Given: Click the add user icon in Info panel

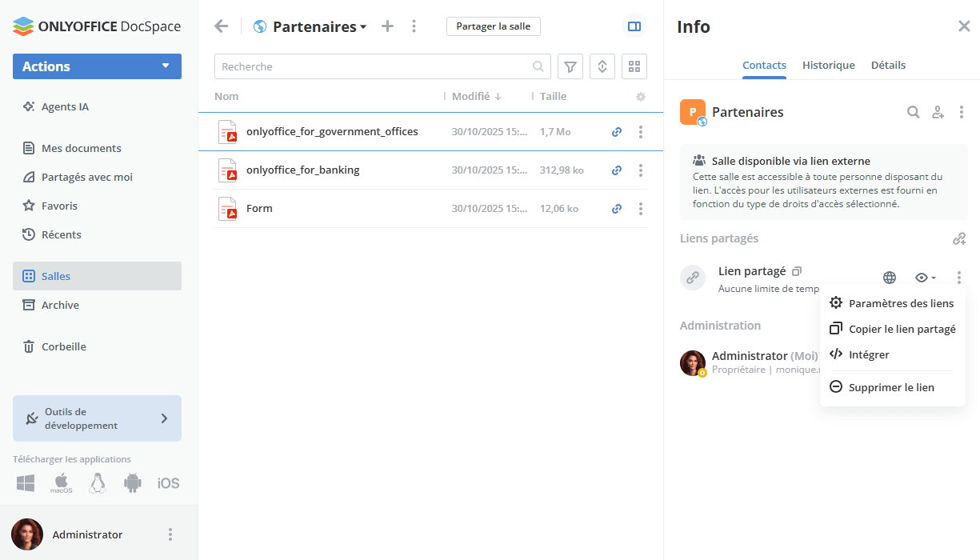Looking at the screenshot, I should coord(938,112).
